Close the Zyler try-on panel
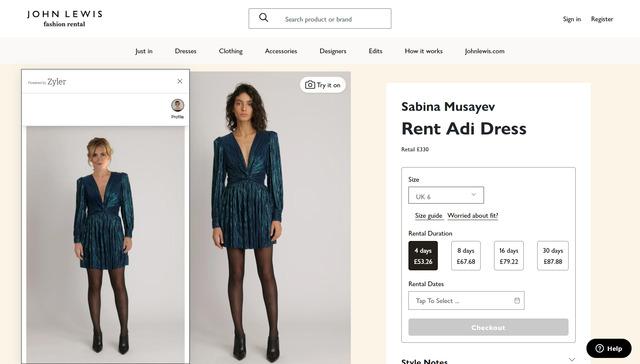The height and width of the screenshot is (364, 640). [x=180, y=81]
